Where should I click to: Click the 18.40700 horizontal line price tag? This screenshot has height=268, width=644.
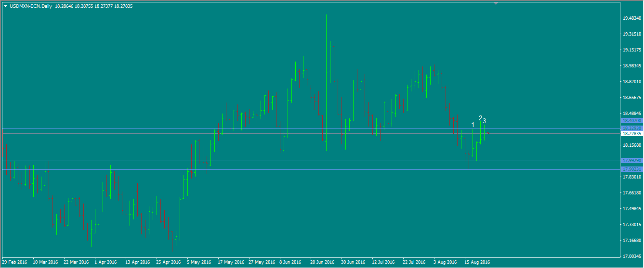pos(631,121)
